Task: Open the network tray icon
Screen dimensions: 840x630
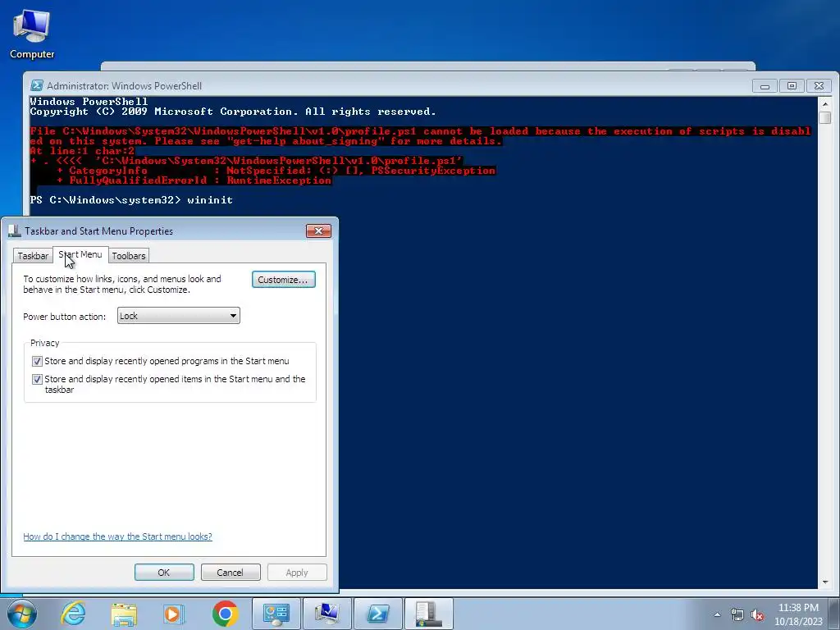Action: [737, 615]
